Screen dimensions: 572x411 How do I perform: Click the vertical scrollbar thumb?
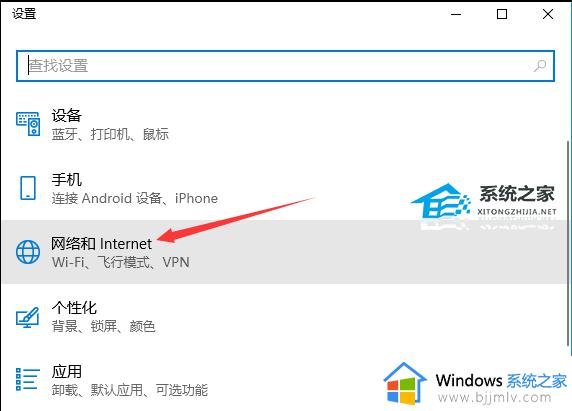[569, 244]
